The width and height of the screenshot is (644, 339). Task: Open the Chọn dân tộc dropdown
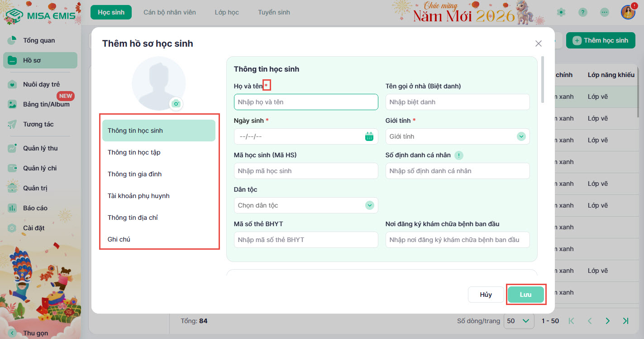[x=369, y=205]
